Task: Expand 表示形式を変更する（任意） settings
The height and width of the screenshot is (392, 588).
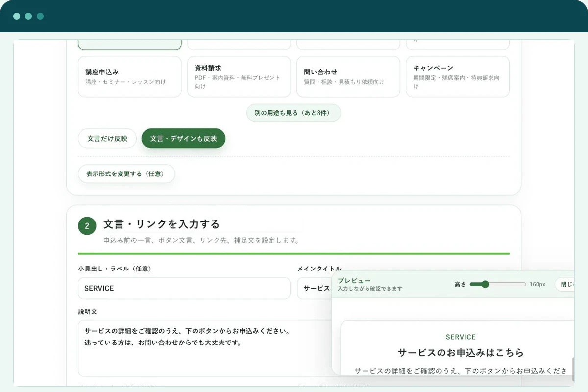Action: click(x=126, y=174)
